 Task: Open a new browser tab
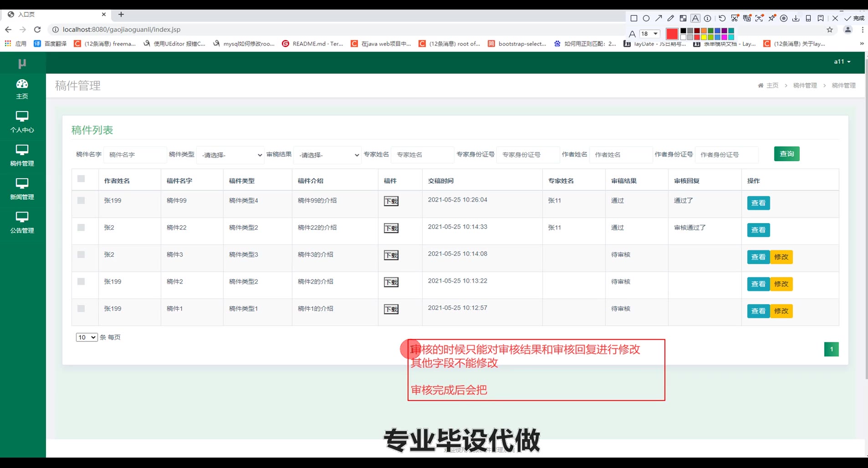point(121,15)
